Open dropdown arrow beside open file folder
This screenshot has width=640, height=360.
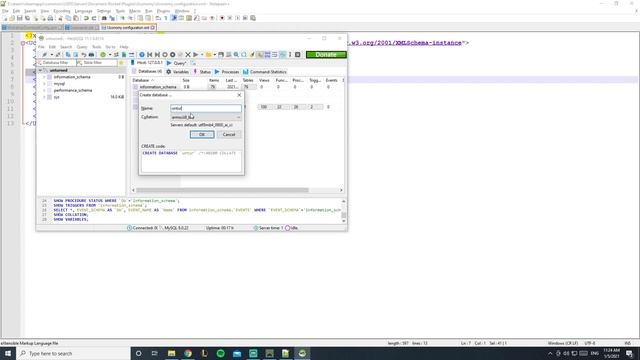point(215,55)
